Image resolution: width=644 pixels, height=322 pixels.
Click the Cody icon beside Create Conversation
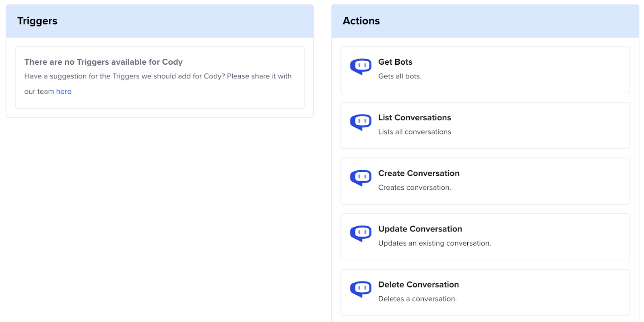coord(361,178)
